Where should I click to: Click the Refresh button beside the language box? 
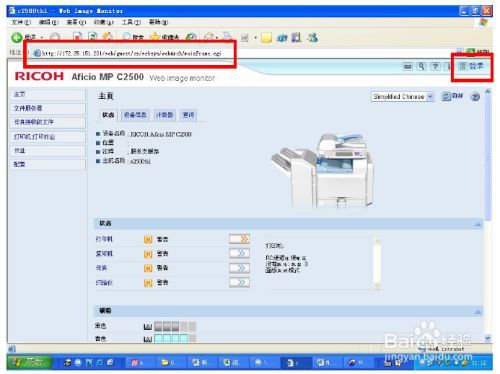point(452,96)
